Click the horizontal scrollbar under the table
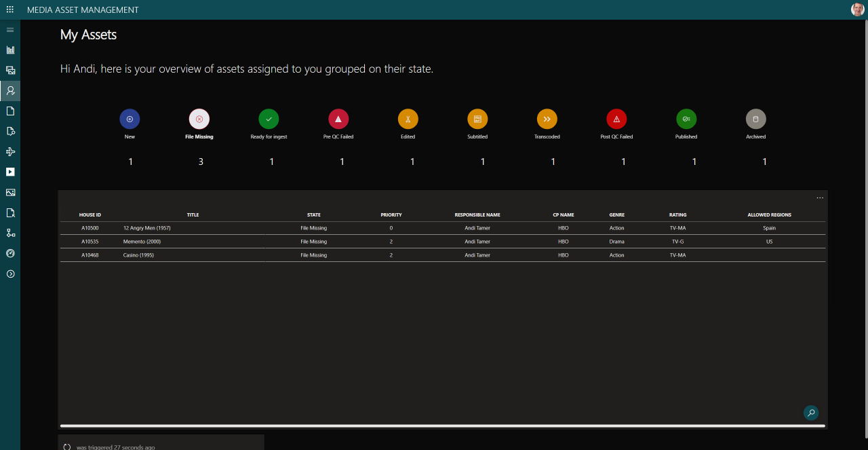 441,426
